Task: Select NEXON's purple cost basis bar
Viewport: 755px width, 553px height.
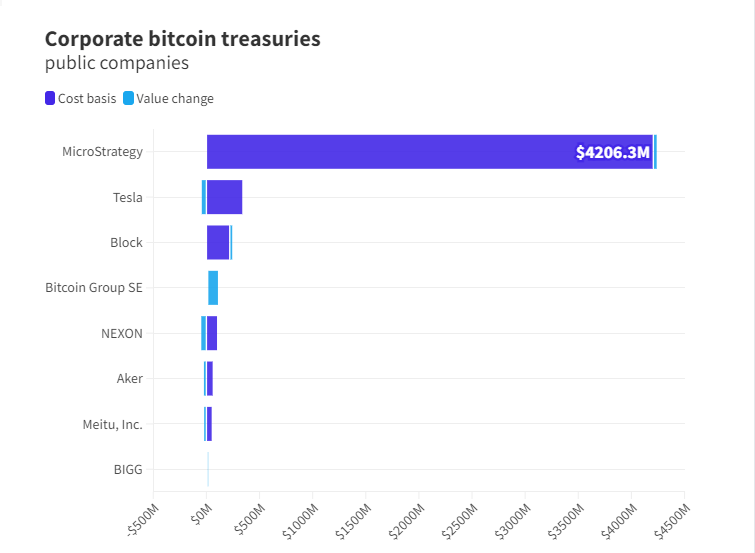Action: (x=212, y=333)
